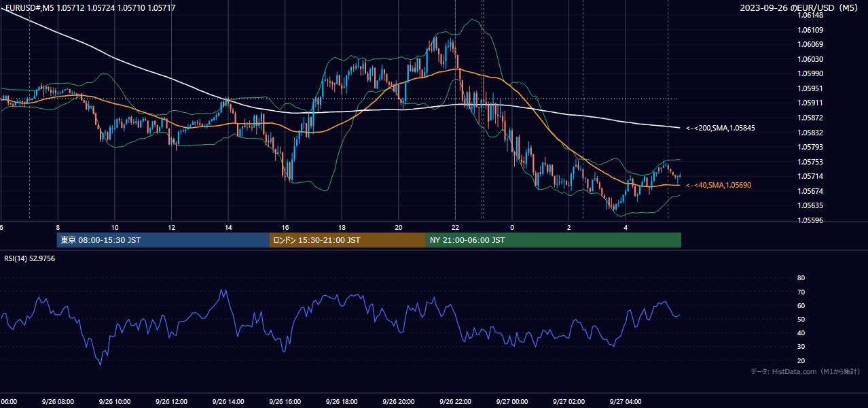The width and height of the screenshot is (868, 408).
Task: Click the 9/26 10:00 bottom time label
Action: pyautogui.click(x=114, y=401)
